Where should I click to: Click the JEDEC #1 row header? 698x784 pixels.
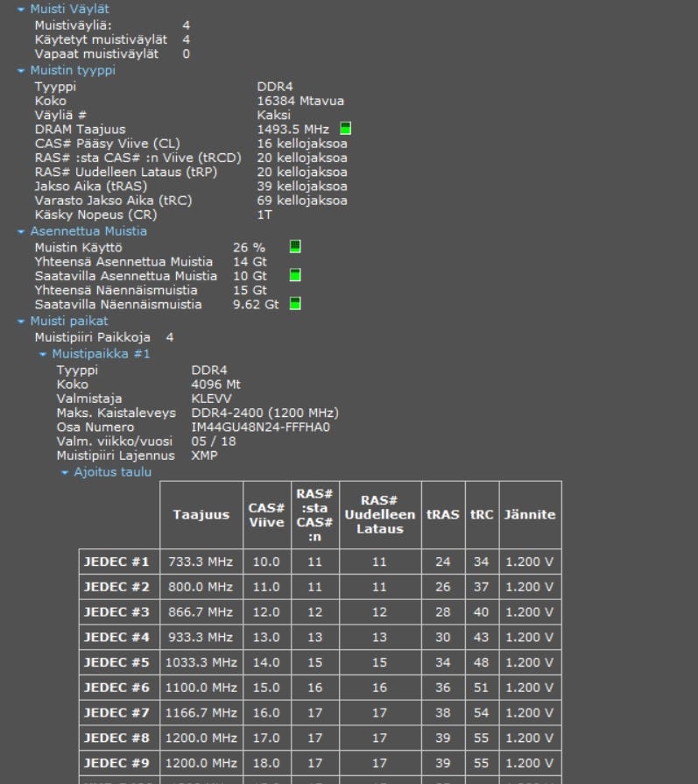(119, 562)
